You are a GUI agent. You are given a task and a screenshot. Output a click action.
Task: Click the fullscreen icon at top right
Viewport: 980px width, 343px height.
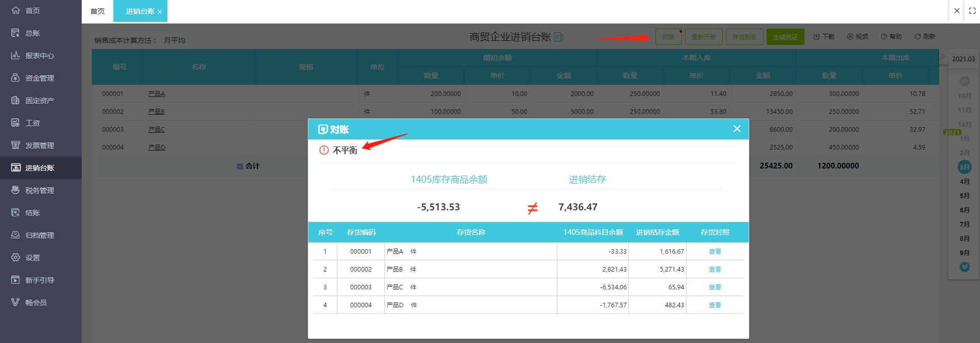[x=972, y=11]
